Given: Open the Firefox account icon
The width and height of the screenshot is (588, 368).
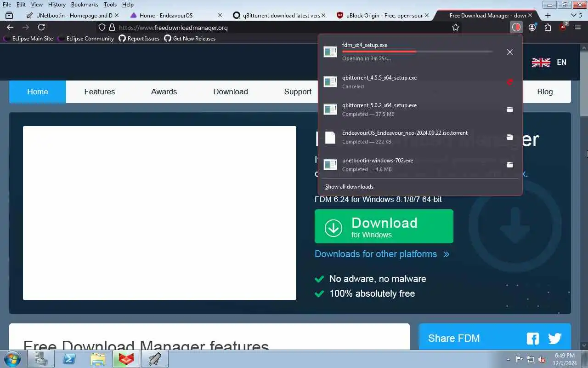Looking at the screenshot, I should point(532,27).
